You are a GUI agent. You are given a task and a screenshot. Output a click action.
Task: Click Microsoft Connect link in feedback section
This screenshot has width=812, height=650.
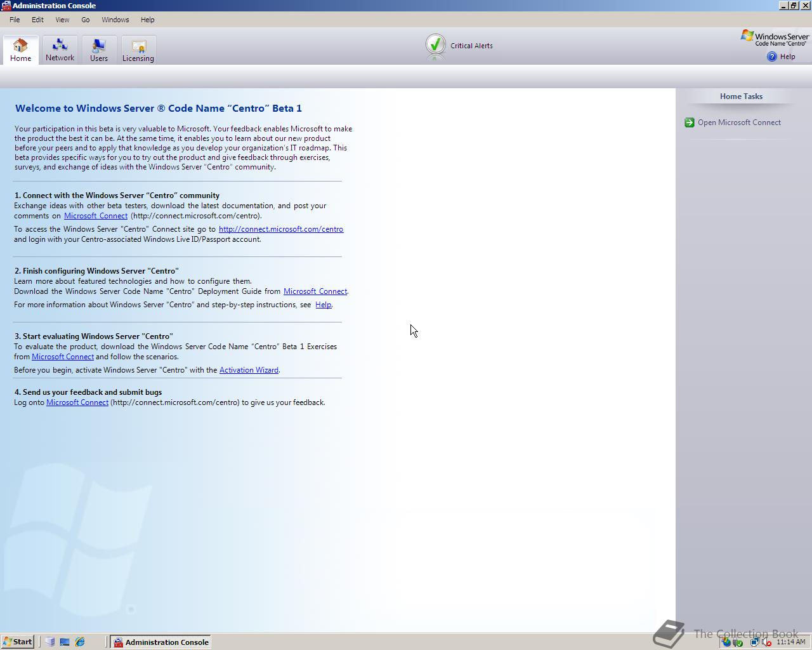click(x=77, y=402)
